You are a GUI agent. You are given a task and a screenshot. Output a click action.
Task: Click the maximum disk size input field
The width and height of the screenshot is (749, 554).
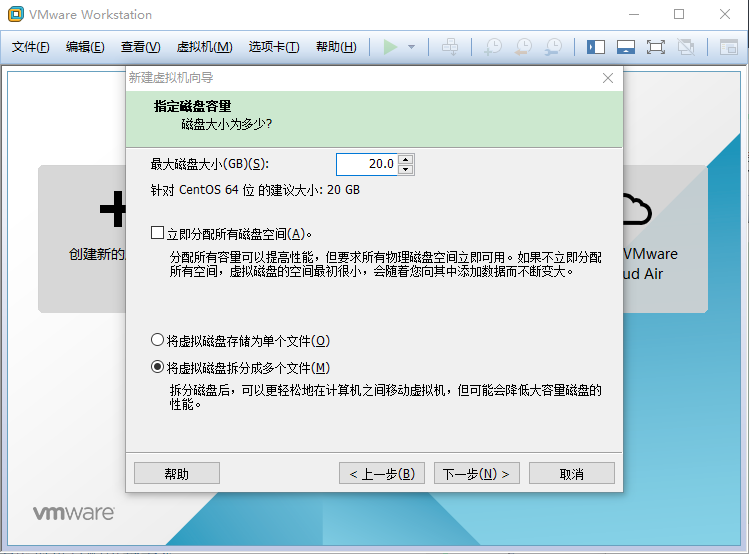(366, 164)
